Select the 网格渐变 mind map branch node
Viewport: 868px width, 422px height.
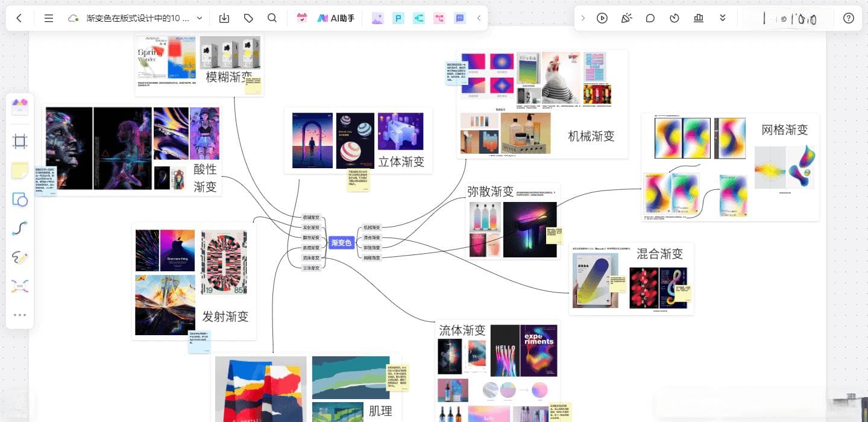371,257
